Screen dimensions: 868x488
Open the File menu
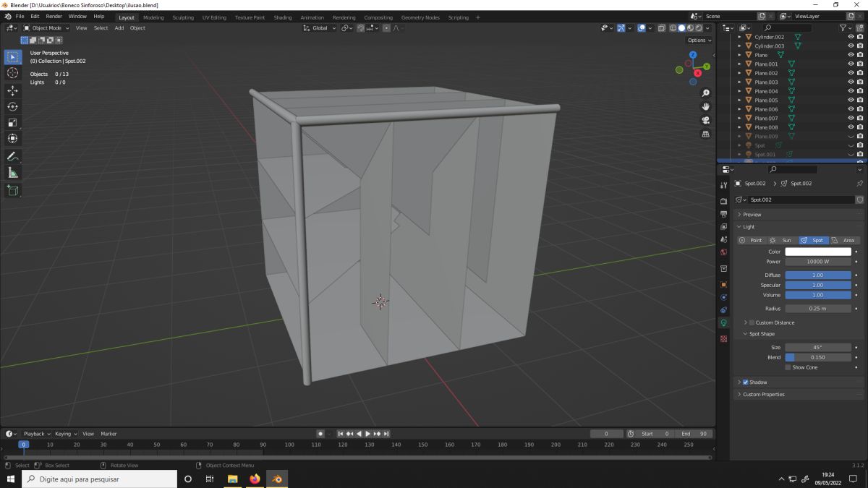[20, 16]
